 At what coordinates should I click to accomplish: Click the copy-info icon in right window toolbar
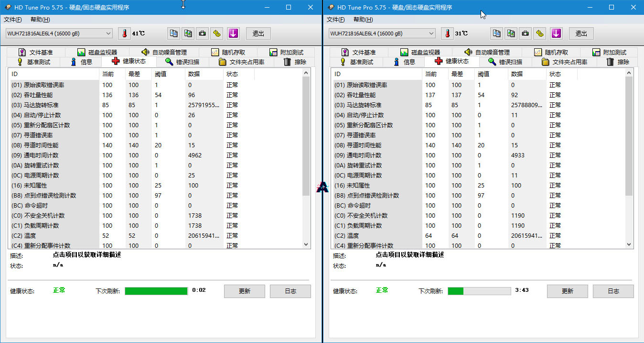point(496,33)
